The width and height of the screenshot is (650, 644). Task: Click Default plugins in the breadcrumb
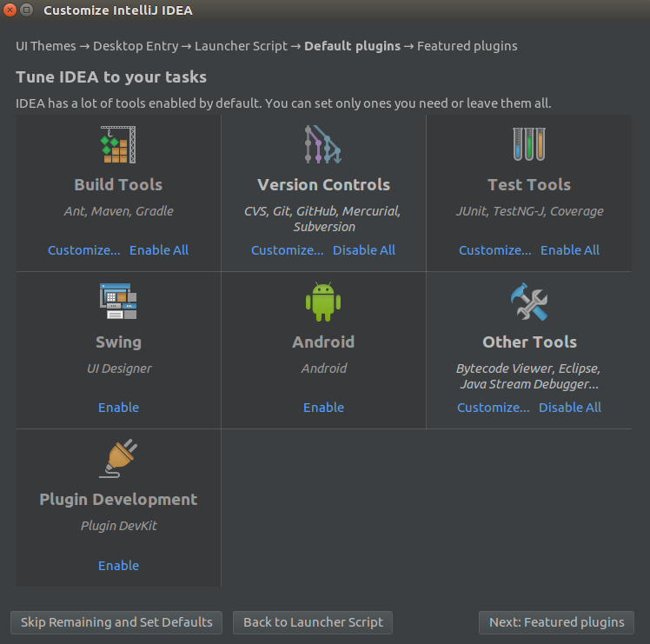point(352,46)
